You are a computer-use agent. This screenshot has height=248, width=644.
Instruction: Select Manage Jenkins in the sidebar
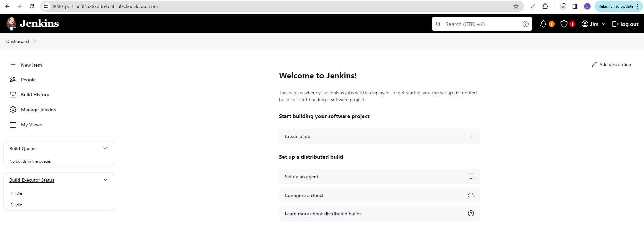tap(38, 110)
